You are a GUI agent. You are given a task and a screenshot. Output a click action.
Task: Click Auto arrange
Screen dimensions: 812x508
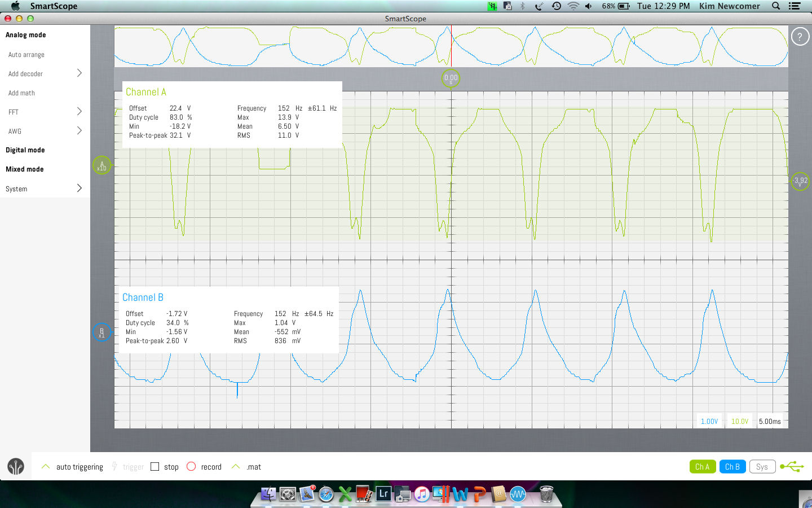[x=27, y=55]
